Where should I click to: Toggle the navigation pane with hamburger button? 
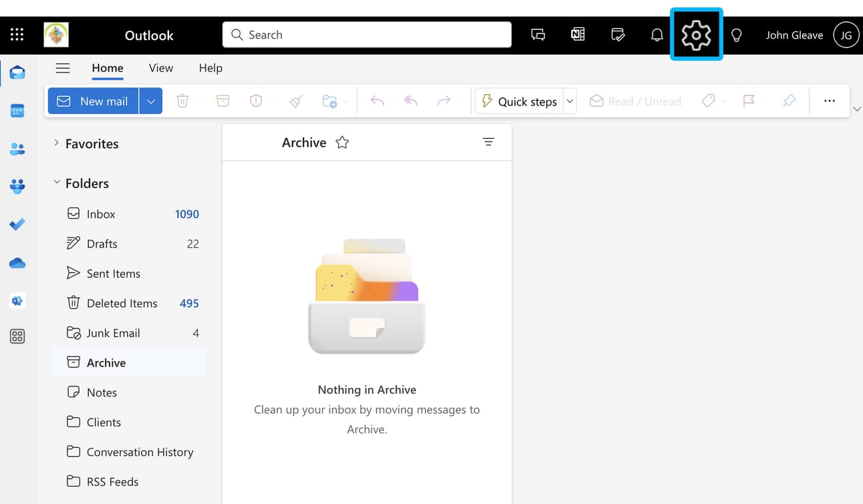click(x=63, y=68)
